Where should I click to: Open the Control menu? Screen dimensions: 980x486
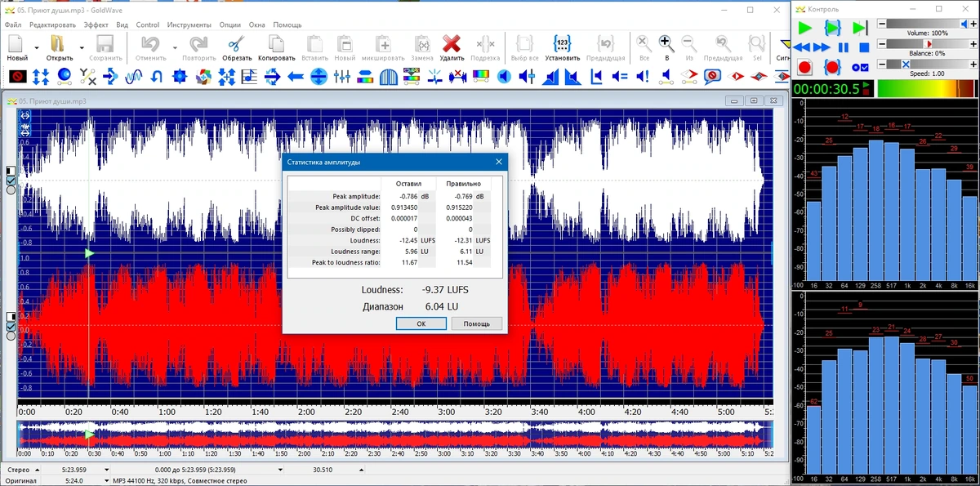point(148,25)
